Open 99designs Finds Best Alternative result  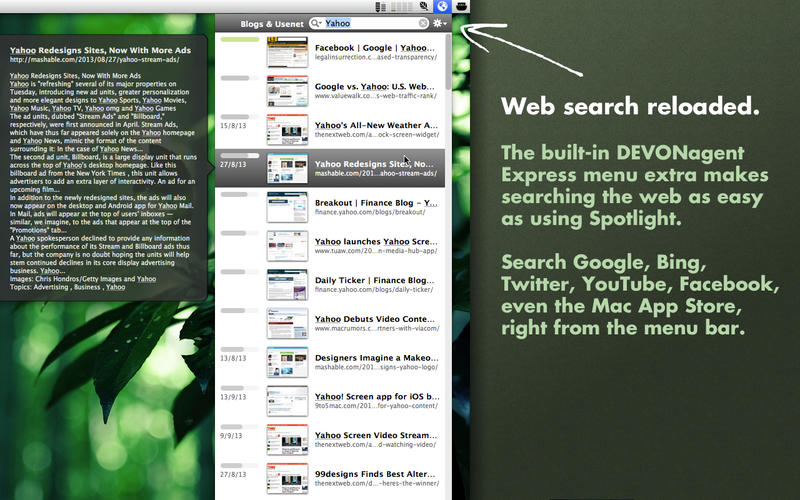(x=330, y=479)
